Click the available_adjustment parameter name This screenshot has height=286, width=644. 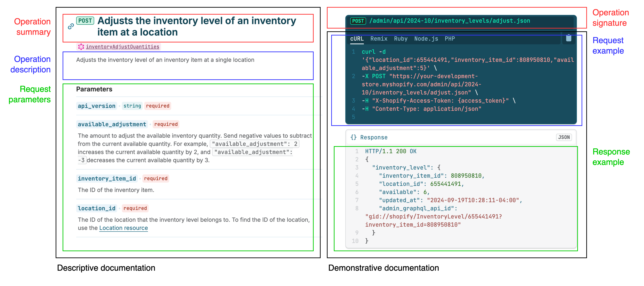click(112, 124)
